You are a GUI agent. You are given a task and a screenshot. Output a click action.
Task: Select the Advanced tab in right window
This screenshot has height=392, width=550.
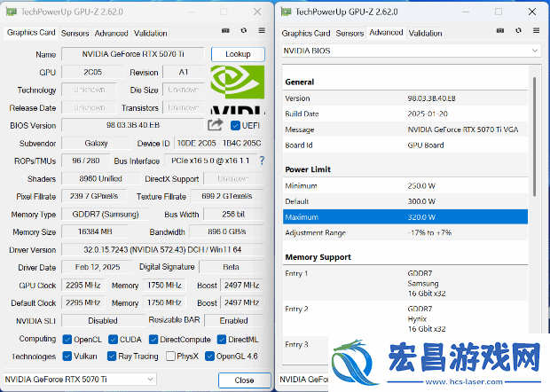point(386,33)
